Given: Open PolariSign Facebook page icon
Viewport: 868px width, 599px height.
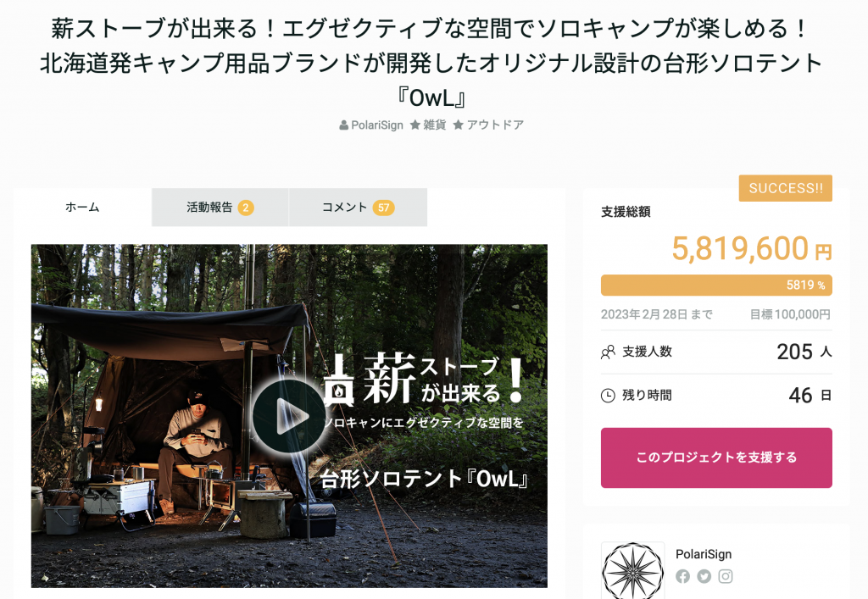Looking at the screenshot, I should click(x=682, y=576).
